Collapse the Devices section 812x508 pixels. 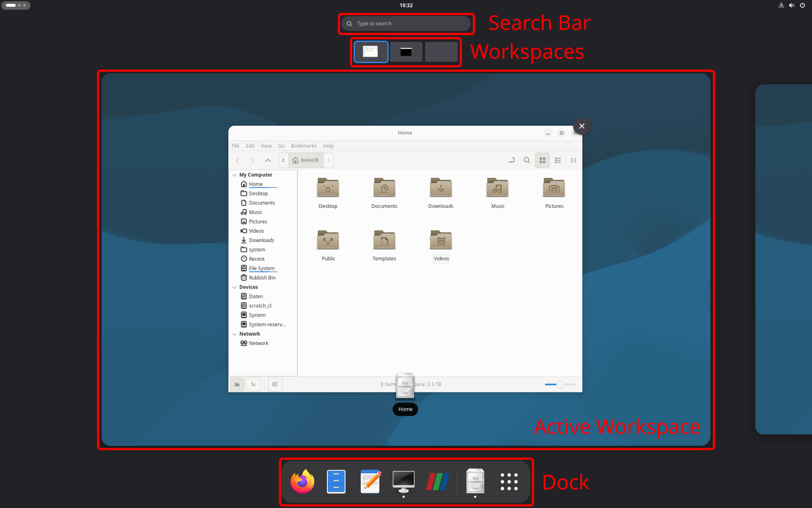(235, 287)
